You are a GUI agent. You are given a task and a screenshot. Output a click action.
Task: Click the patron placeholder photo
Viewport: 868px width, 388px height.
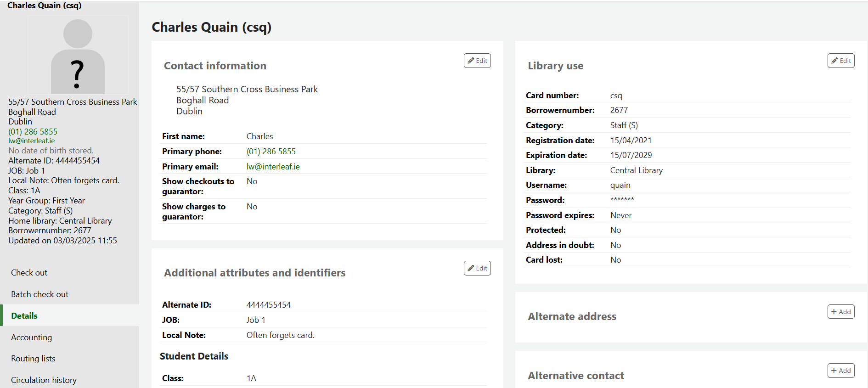78,56
